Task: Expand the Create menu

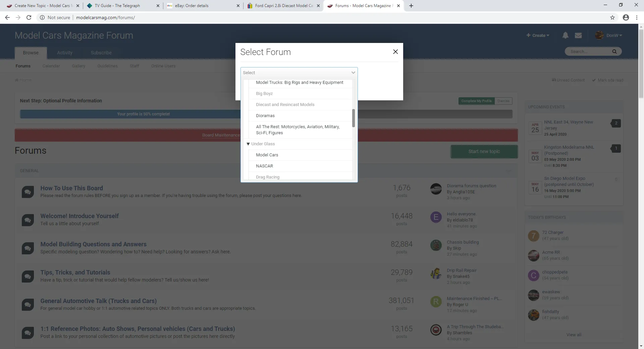Action: click(538, 35)
